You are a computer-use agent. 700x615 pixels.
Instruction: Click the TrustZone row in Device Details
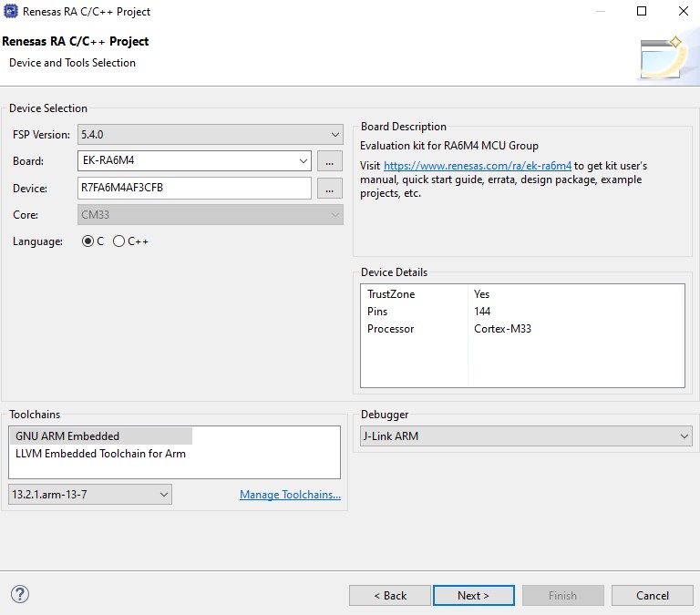pos(522,294)
